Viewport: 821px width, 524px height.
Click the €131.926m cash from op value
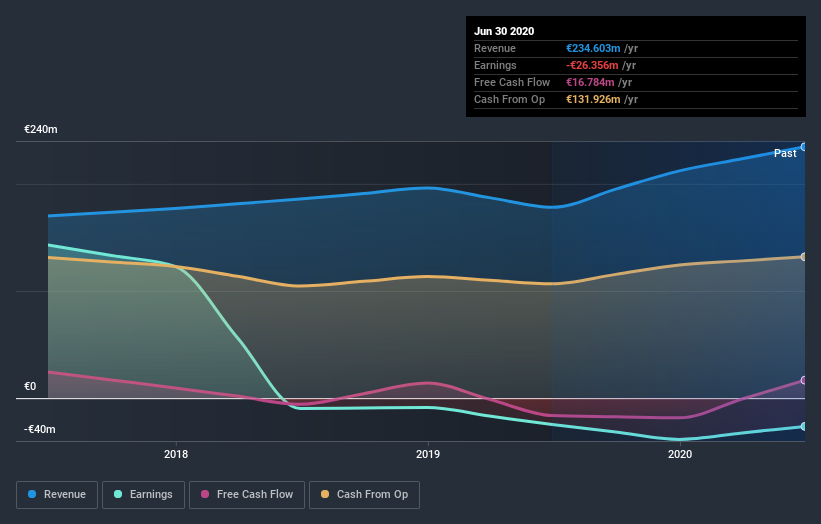tap(593, 99)
